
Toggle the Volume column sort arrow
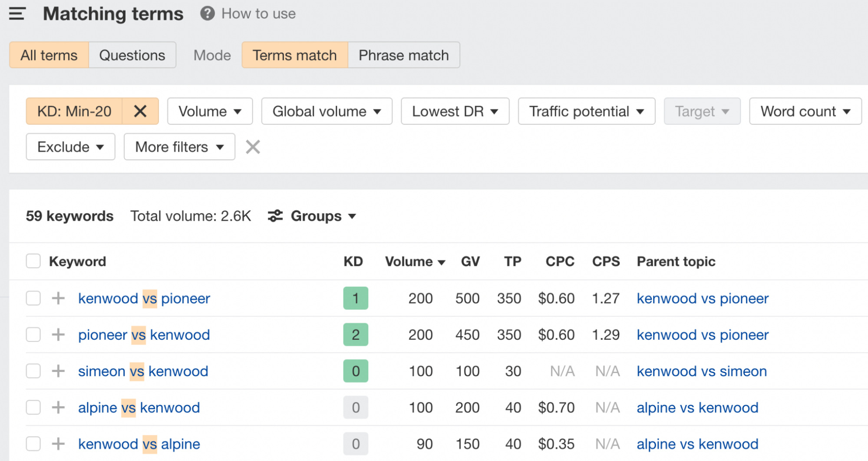(441, 262)
